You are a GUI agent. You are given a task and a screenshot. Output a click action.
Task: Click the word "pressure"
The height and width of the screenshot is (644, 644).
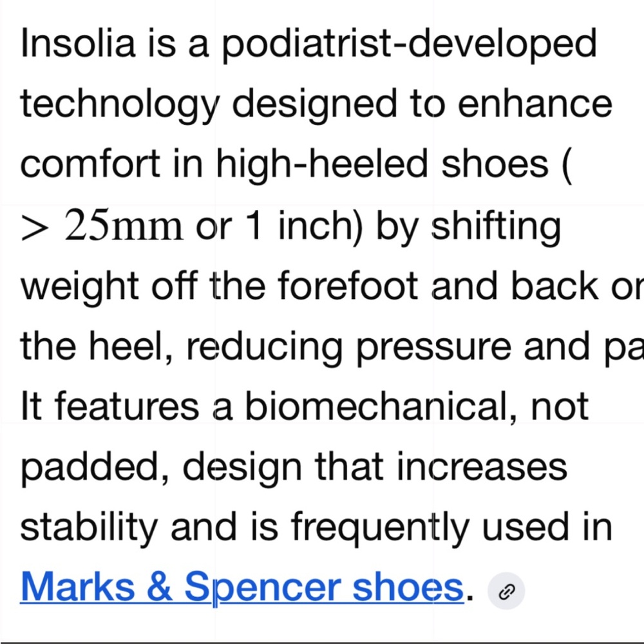tap(433, 348)
